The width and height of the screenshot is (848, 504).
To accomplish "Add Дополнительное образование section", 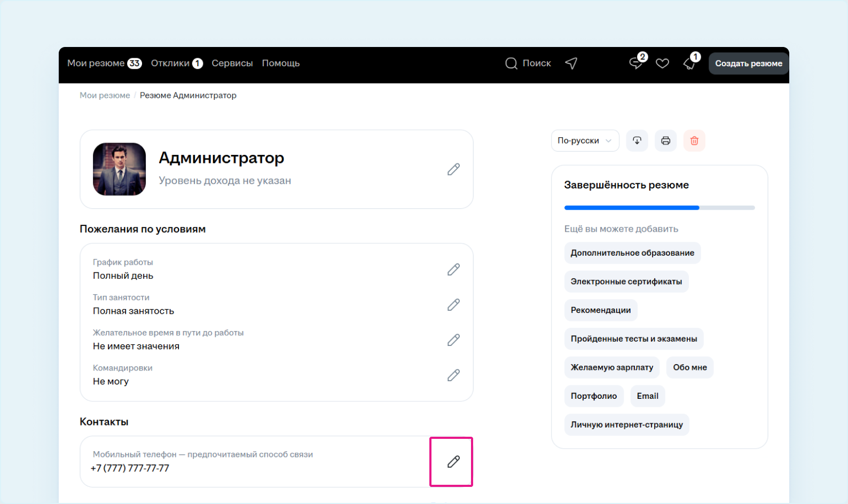I will (632, 253).
